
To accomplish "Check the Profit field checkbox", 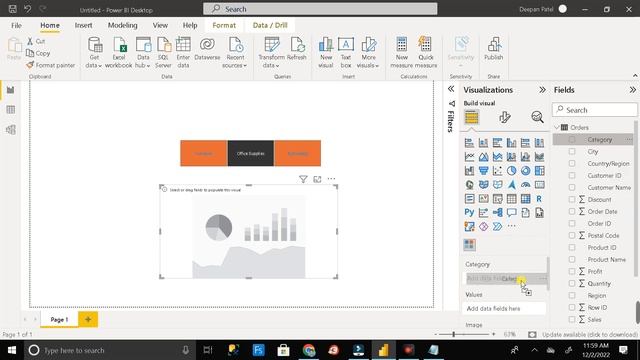I will tap(572, 271).
